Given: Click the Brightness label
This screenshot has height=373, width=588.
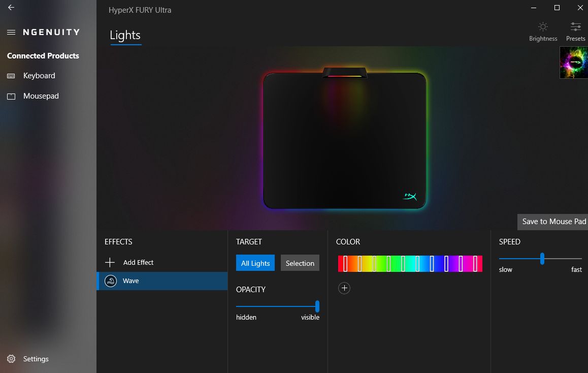Looking at the screenshot, I should coord(543,39).
